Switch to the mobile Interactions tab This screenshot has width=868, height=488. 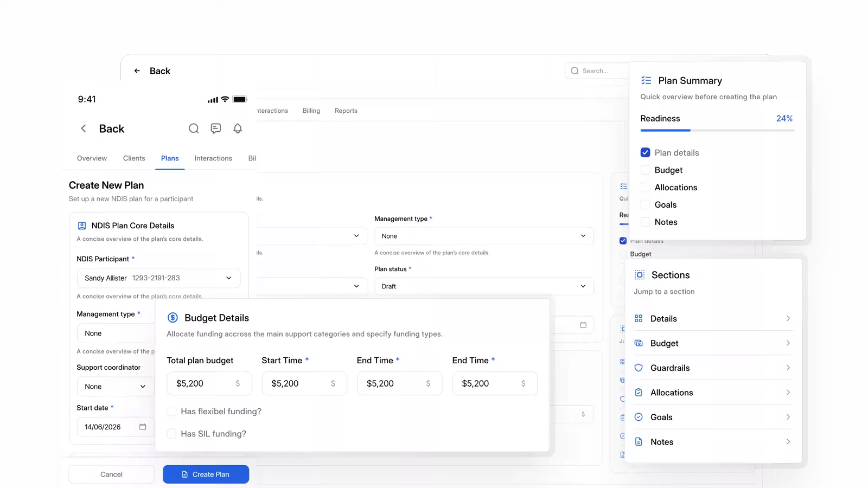pyautogui.click(x=213, y=158)
